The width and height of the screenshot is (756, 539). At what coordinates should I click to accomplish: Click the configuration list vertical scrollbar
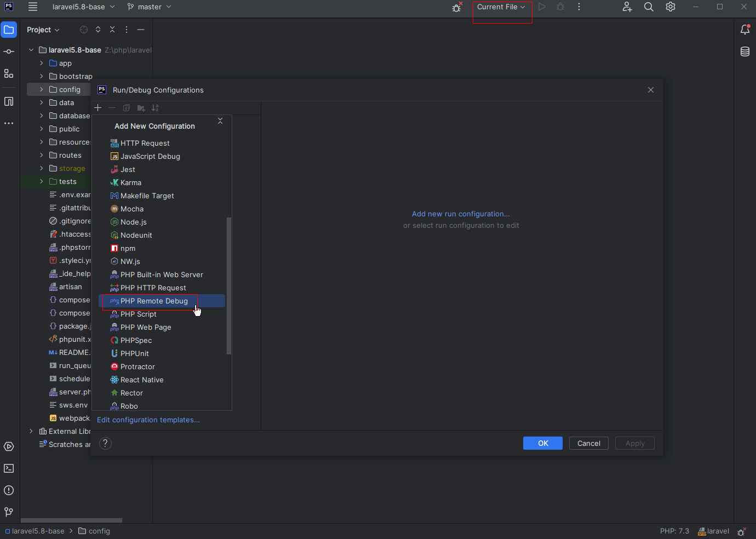229,286
